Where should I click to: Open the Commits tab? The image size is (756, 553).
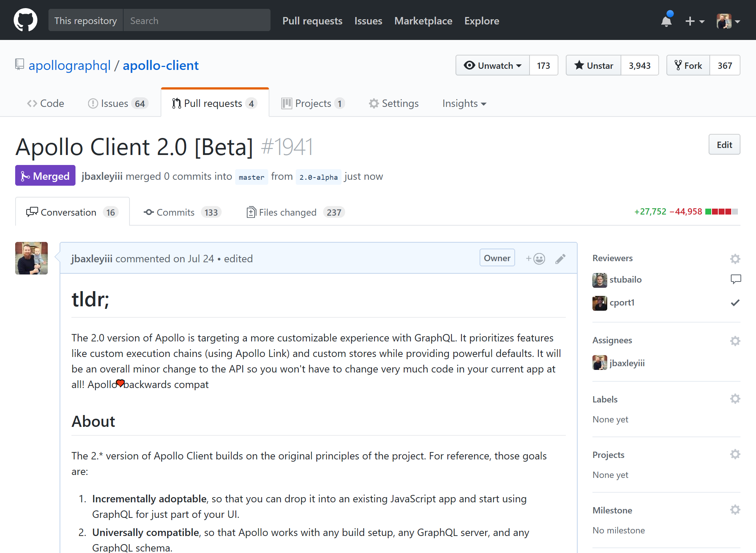click(x=182, y=212)
